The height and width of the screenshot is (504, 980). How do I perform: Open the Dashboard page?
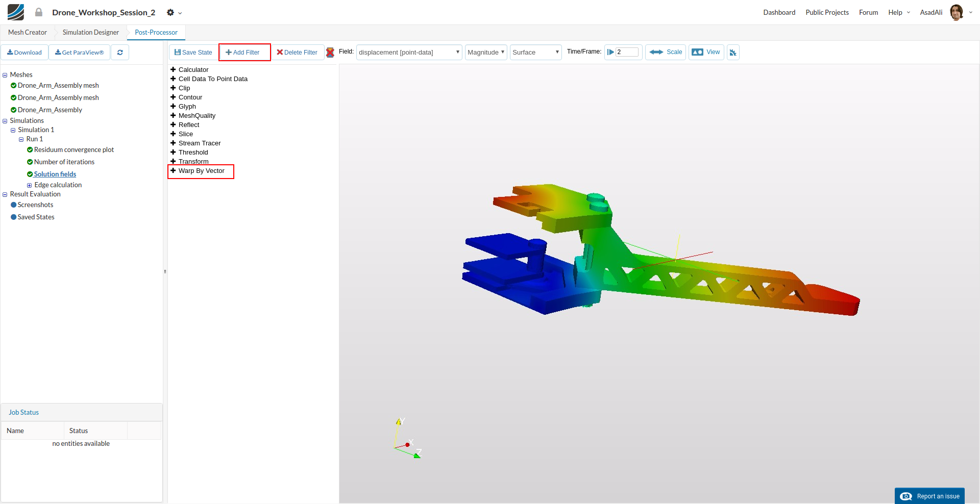coord(779,12)
